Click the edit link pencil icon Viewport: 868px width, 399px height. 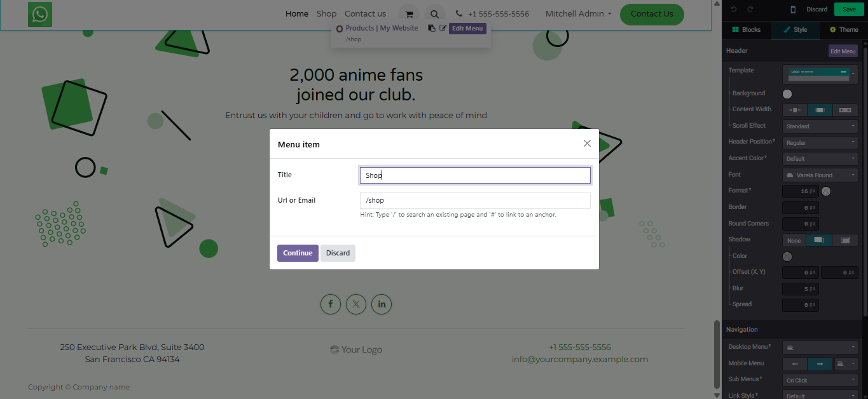443,28
